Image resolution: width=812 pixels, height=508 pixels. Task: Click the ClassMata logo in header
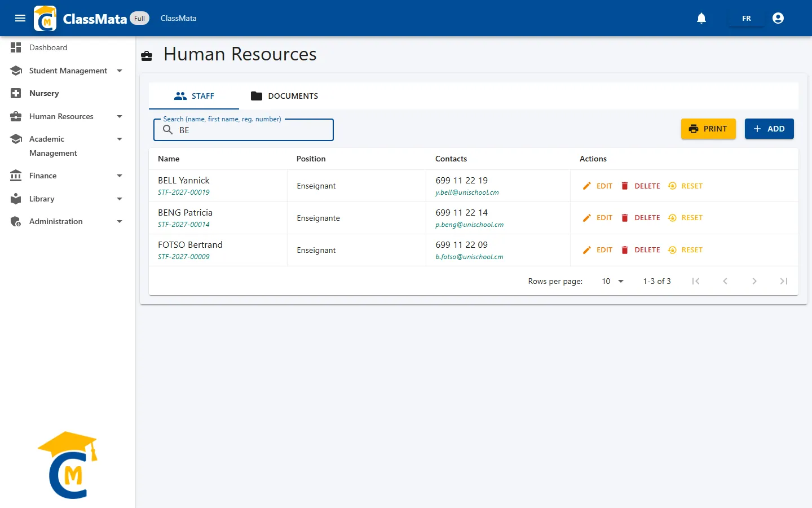[45, 18]
